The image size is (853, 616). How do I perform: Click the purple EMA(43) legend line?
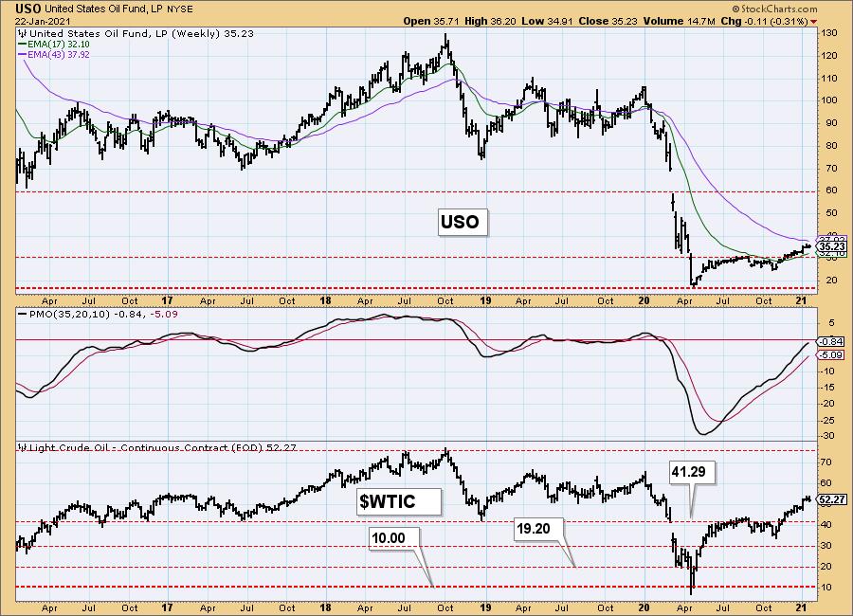click(23, 55)
